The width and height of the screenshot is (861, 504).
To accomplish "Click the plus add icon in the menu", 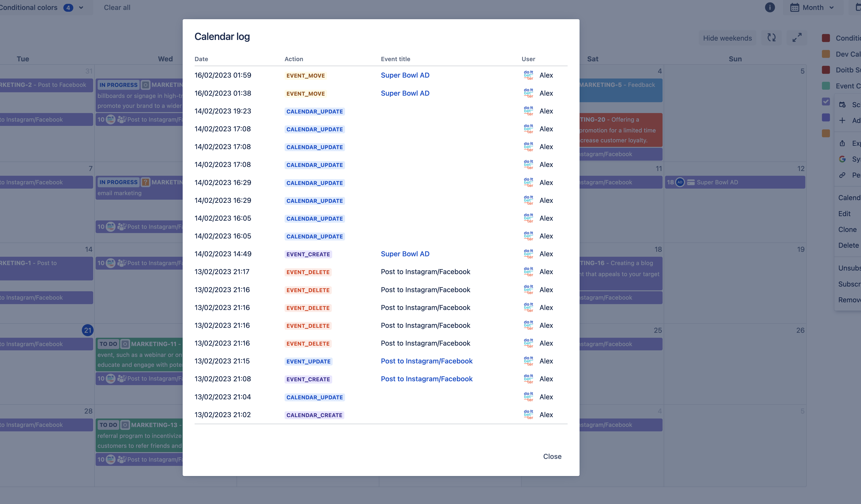I will 842,121.
